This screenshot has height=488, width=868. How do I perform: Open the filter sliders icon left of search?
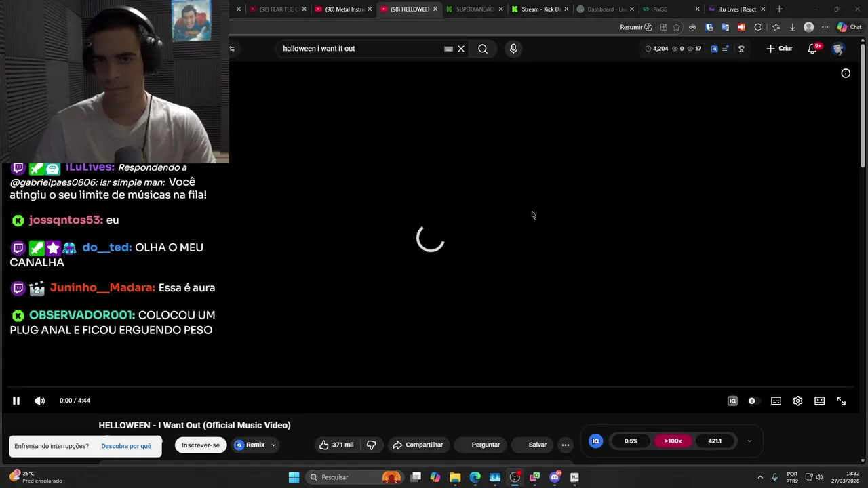coord(232,49)
